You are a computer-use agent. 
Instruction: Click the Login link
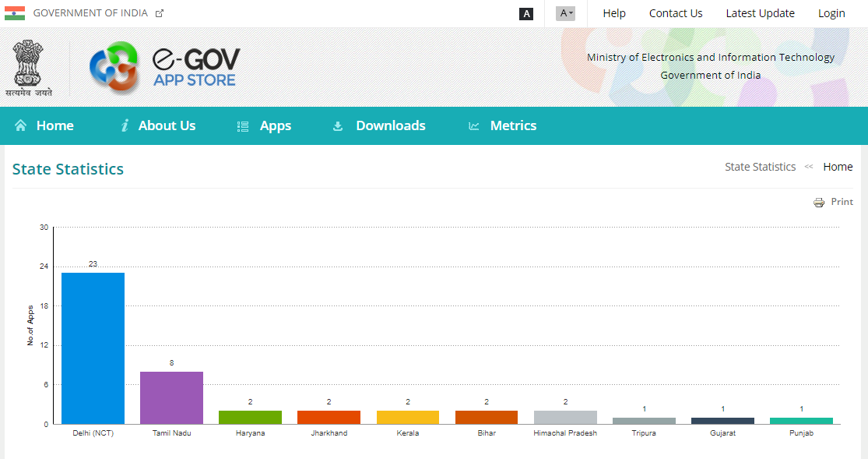(x=831, y=12)
